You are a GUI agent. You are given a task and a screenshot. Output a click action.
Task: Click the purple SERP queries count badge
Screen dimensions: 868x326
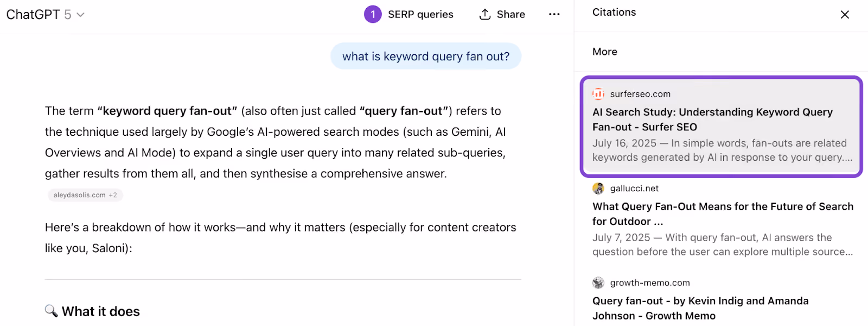coord(373,14)
